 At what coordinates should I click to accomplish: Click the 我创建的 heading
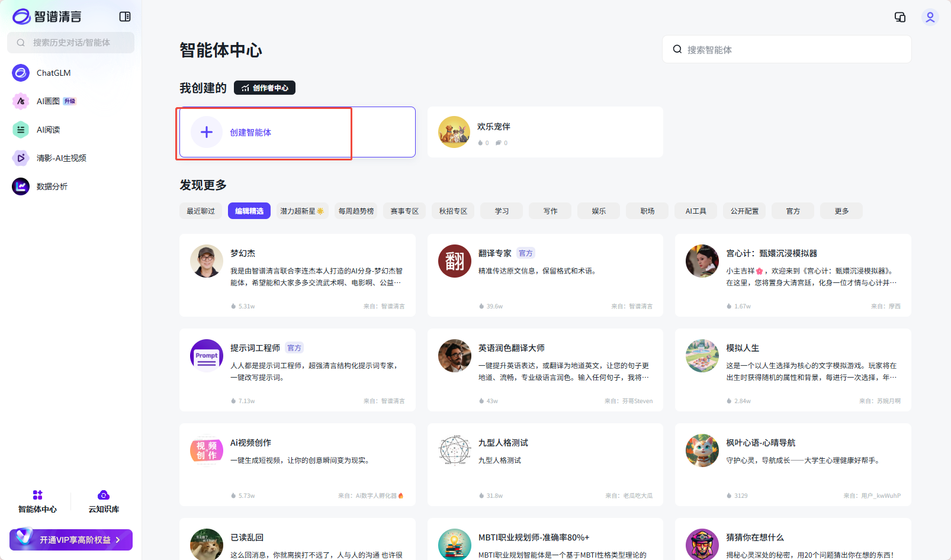(x=203, y=88)
